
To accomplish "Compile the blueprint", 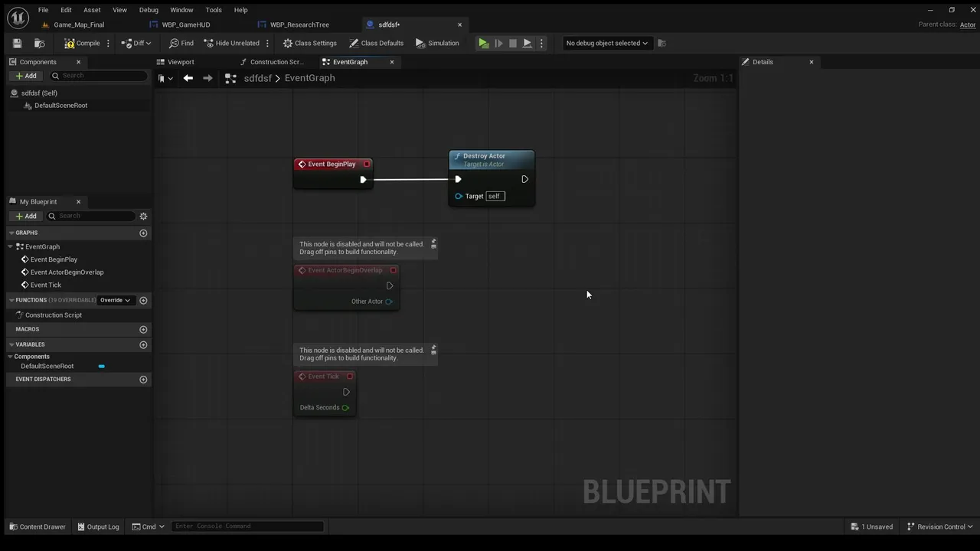I will 82,44.
